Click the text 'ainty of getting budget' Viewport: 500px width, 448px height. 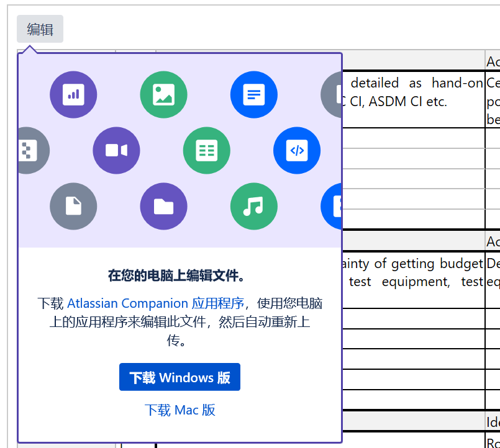(x=412, y=264)
